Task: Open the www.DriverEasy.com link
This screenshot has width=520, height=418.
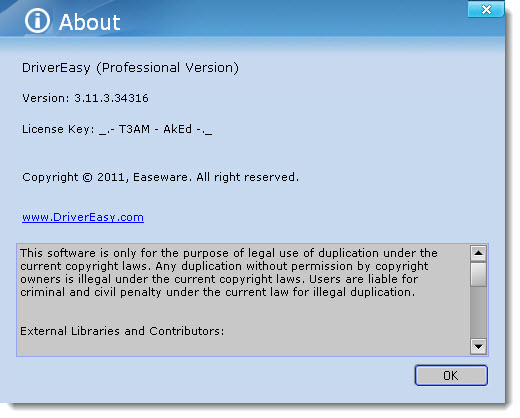Action: pyautogui.click(x=83, y=217)
